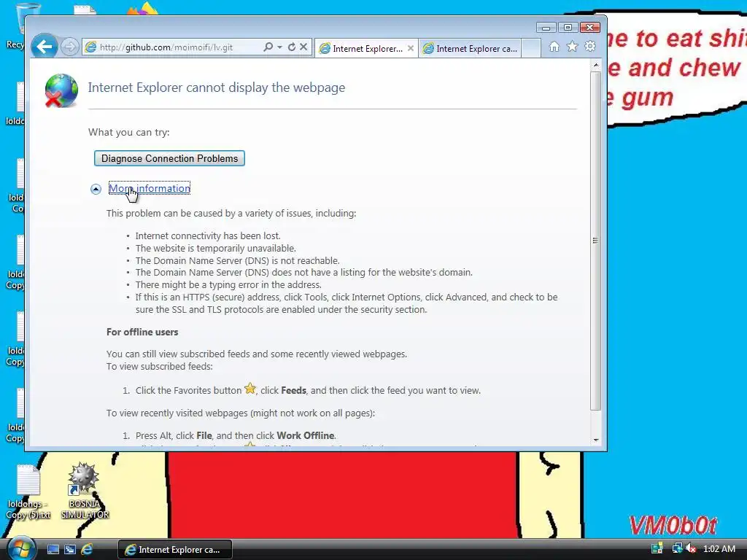This screenshot has height=560, width=747.
Task: Click the page icon in the address bar
Action: (90, 47)
